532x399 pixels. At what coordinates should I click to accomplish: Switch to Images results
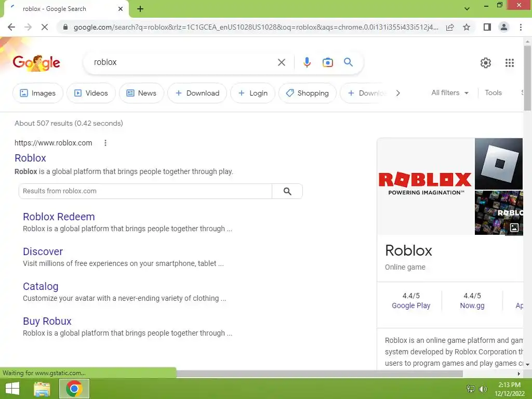37,93
